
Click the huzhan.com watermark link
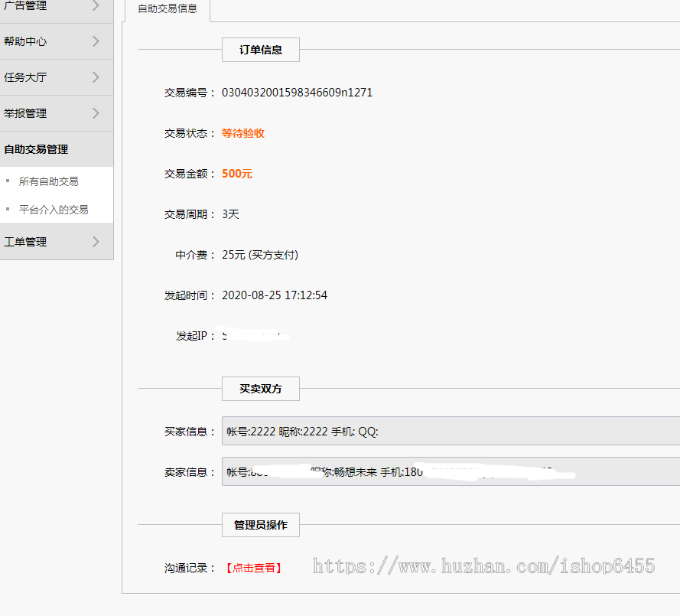point(482,566)
